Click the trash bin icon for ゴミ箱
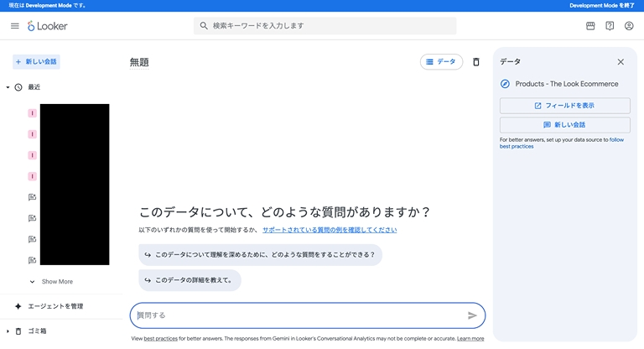Viewport: 644px width, 349px height. [x=18, y=331]
